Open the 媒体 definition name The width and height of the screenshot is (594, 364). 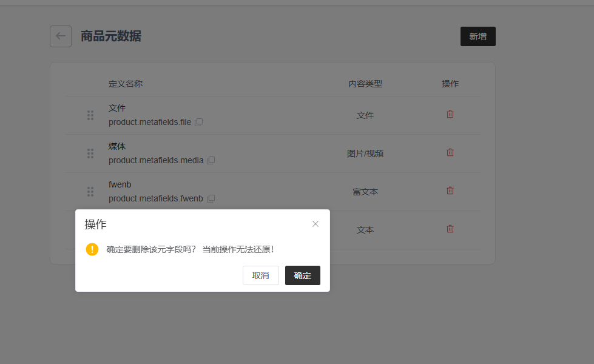pyautogui.click(x=117, y=146)
